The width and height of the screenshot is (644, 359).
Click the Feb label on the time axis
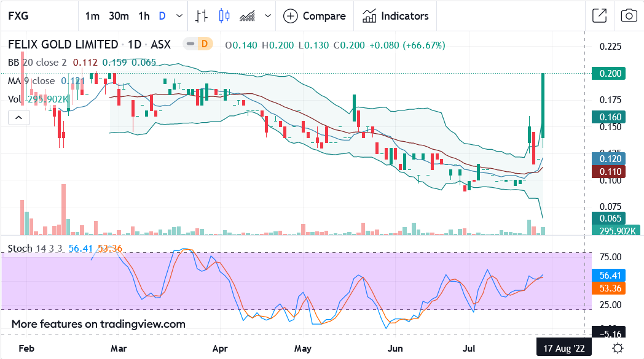tap(26, 349)
